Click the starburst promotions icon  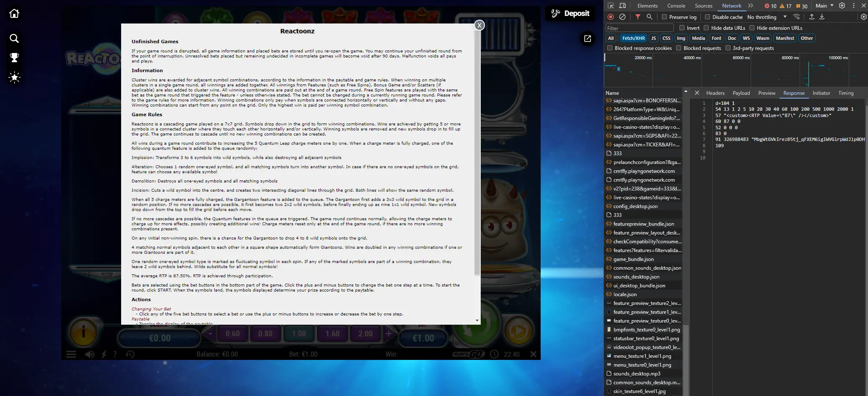[x=14, y=77]
